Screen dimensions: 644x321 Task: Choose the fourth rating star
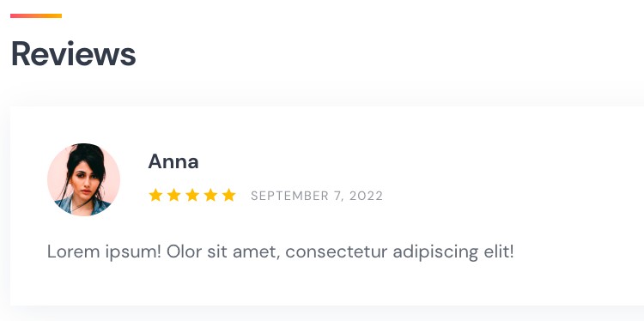point(210,195)
